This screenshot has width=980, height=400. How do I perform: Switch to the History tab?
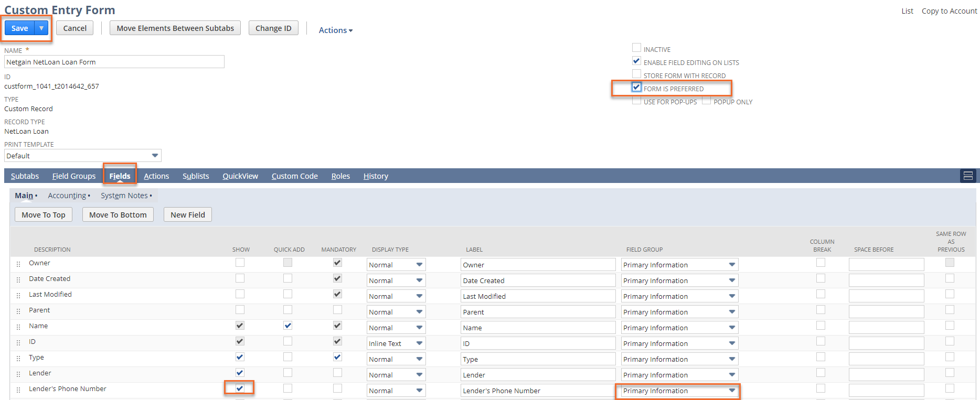376,176
